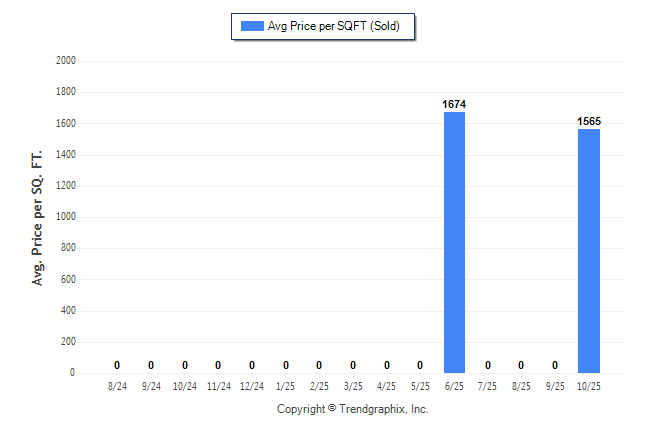This screenshot has height=434, width=646.
Task: Click the 9/25 month label
Action: click(x=555, y=386)
